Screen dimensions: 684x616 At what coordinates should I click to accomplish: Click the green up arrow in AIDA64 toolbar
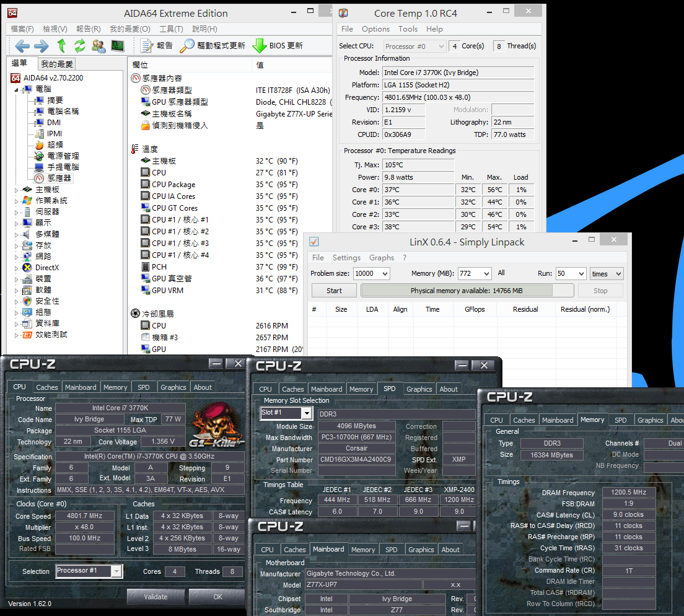tap(61, 45)
